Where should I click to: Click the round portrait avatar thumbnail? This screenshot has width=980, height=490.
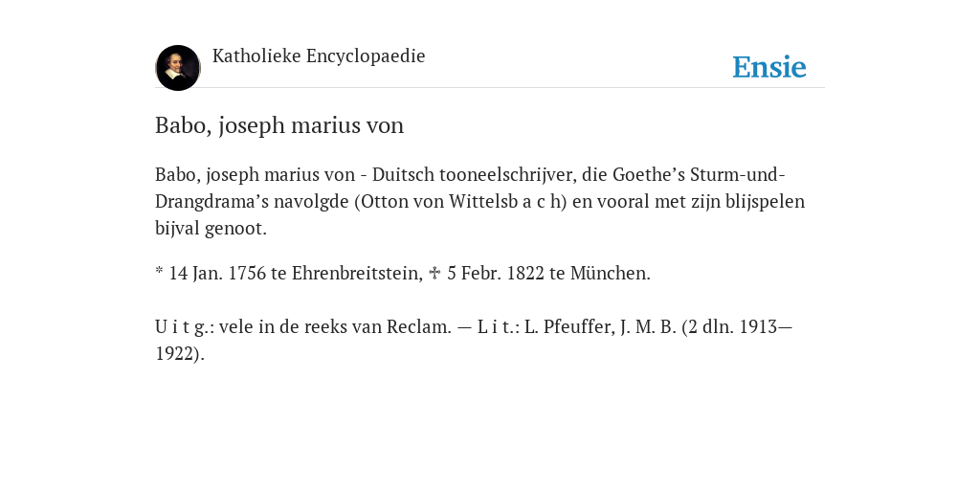click(x=178, y=68)
